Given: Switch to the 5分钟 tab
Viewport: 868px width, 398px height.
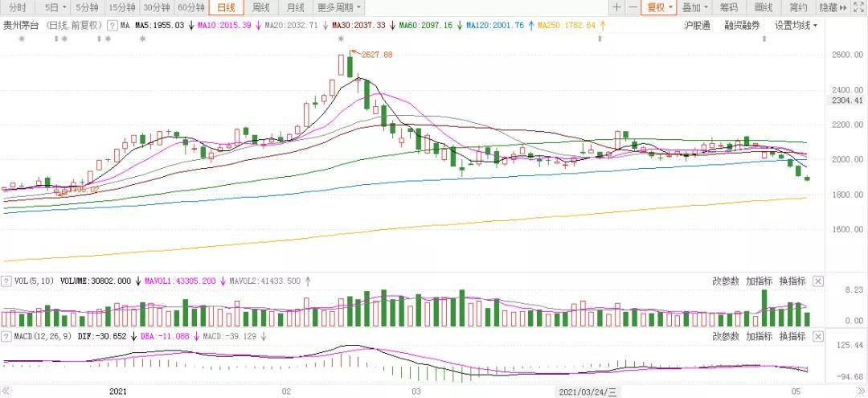Looking at the screenshot, I should (x=88, y=8).
